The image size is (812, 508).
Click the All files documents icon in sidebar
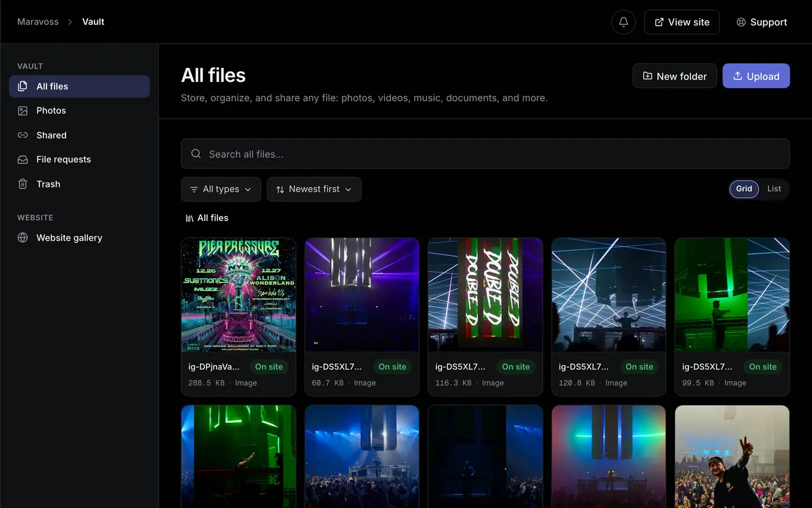pos(23,86)
